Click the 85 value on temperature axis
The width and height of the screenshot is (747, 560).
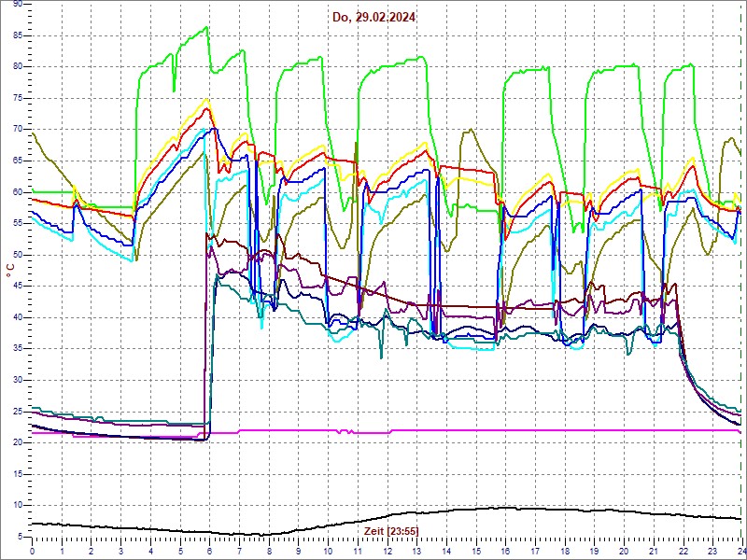coord(18,35)
